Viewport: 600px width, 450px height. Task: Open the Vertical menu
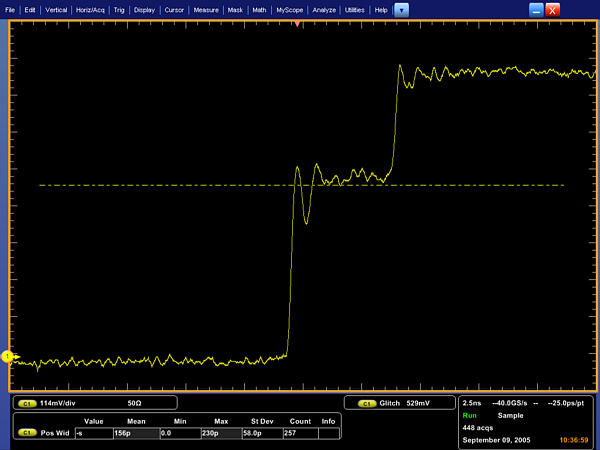(56, 9)
